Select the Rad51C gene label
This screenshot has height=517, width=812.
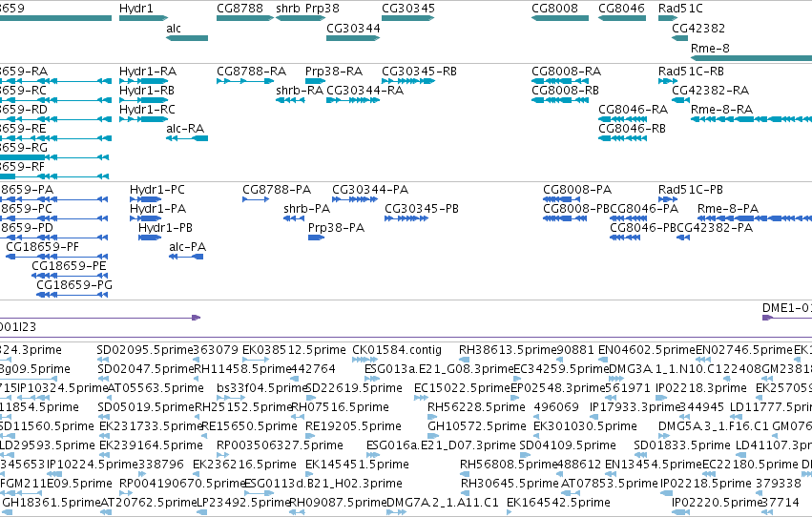[x=680, y=9]
